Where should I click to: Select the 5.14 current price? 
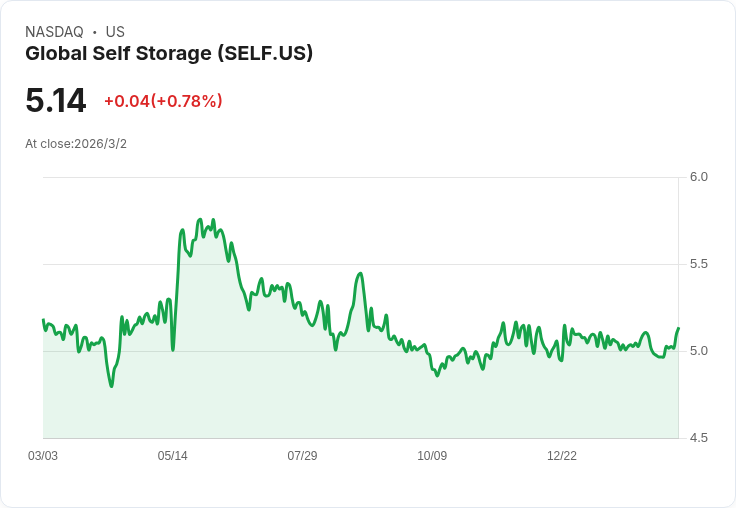click(56, 101)
